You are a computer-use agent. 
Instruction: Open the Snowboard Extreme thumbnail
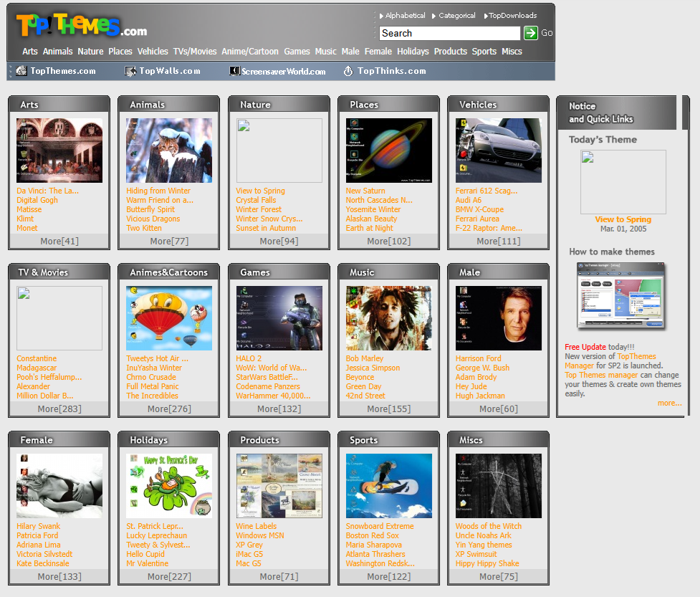389,486
